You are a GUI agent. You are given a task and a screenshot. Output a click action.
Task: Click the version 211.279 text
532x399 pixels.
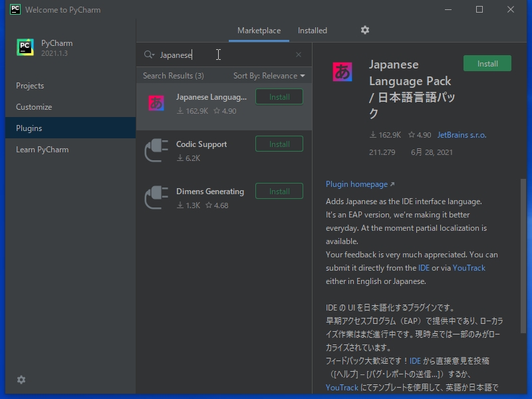(382, 152)
